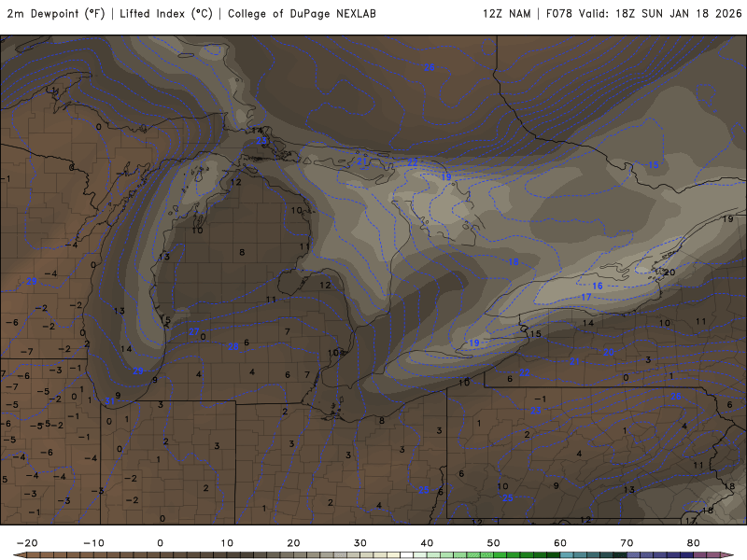Click the 'College of DuPage NEXLAB' label
Screen dimensions: 747x560
tap(302, 14)
